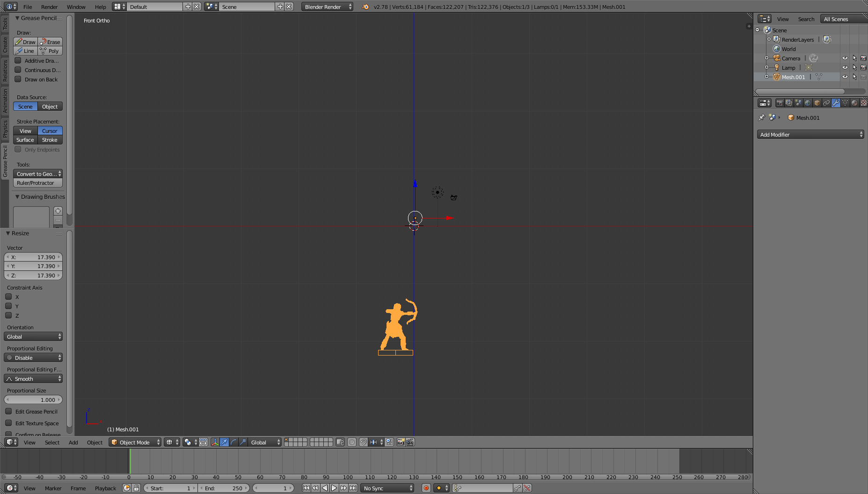Viewport: 868px width, 494px height.
Task: Open the Object properties tab (orange cube)
Action: 817,103
